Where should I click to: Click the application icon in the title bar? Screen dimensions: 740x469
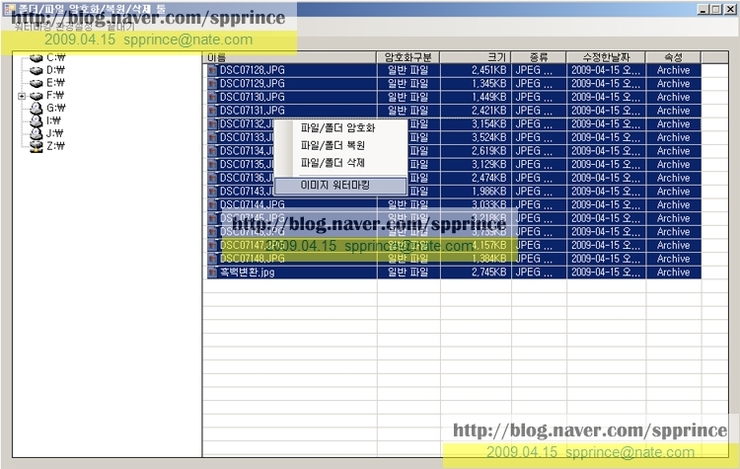tap(9, 9)
